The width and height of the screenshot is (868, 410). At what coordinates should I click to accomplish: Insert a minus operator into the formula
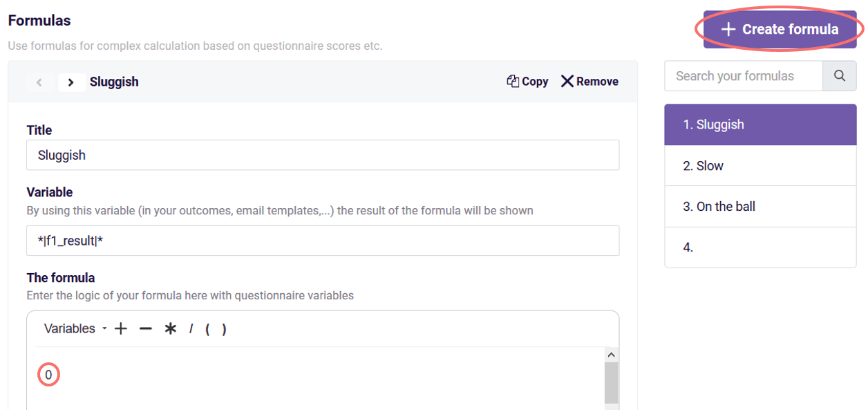(x=145, y=328)
